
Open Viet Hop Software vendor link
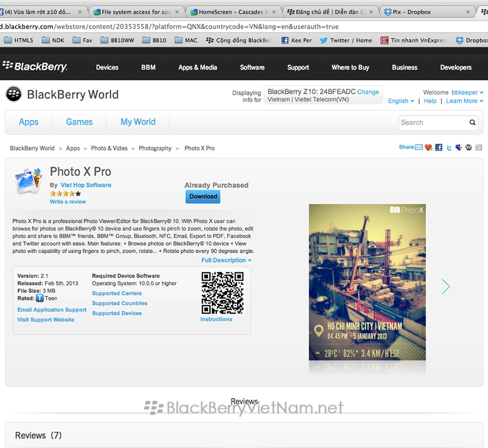86,185
